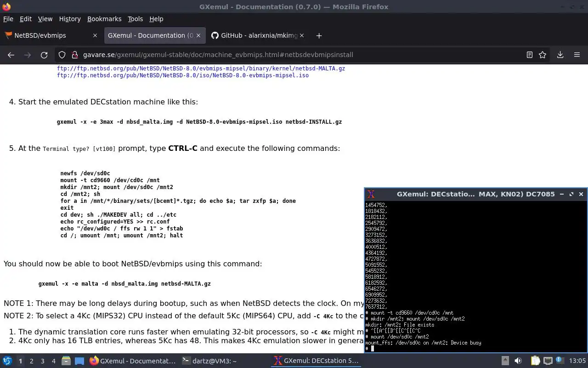The width and height of the screenshot is (588, 368).
Task: Open a new browser tab
Action: (x=319, y=35)
